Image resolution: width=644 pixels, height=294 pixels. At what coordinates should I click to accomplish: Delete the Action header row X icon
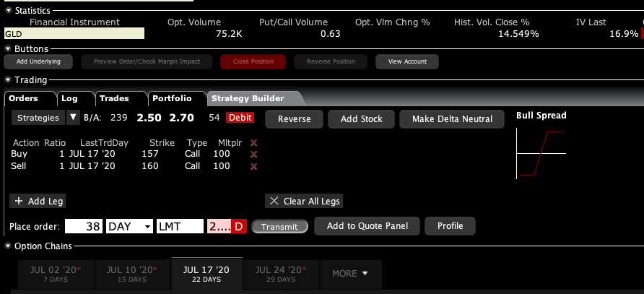pyautogui.click(x=253, y=142)
